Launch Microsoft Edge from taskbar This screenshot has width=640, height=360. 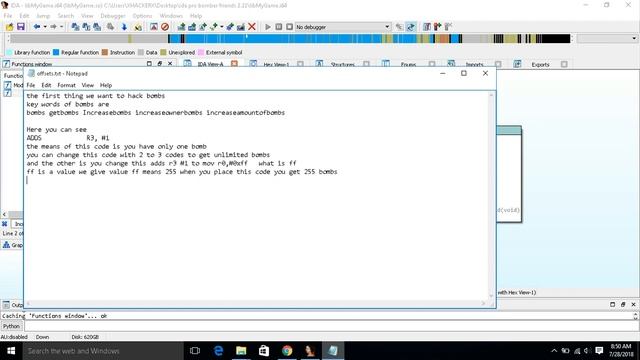coord(218,351)
